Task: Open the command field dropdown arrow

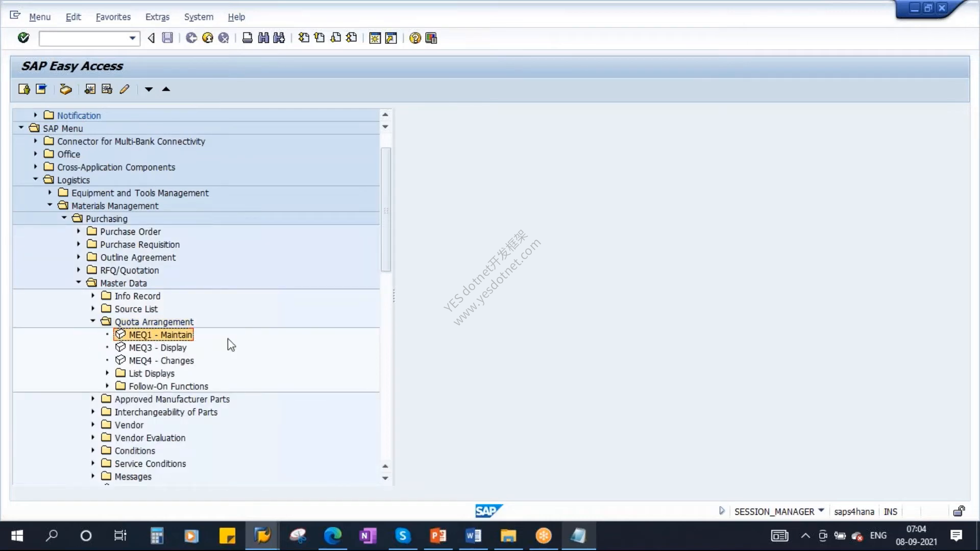Action: click(132, 38)
